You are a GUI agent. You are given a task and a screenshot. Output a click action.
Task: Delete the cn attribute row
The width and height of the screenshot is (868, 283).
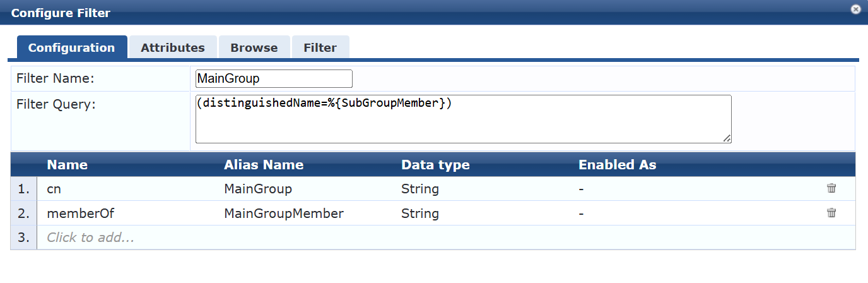831,188
